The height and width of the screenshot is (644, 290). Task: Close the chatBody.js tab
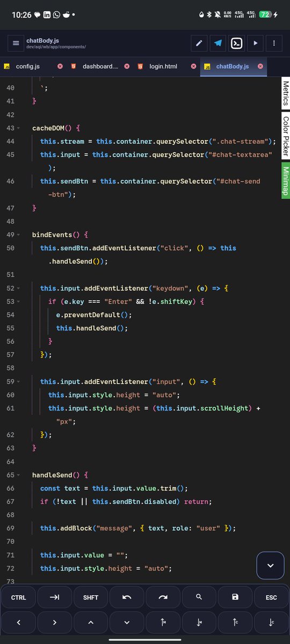260,67
